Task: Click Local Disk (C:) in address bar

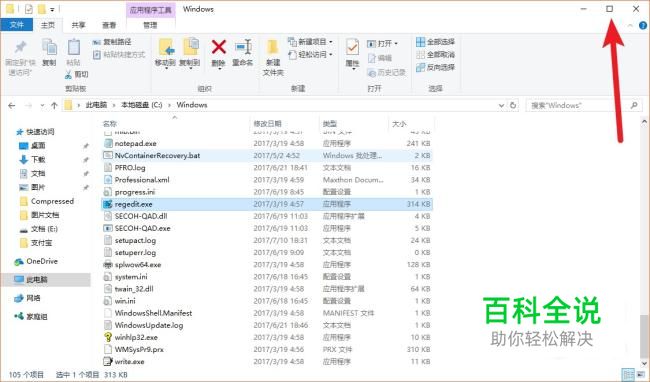Action: 141,105
